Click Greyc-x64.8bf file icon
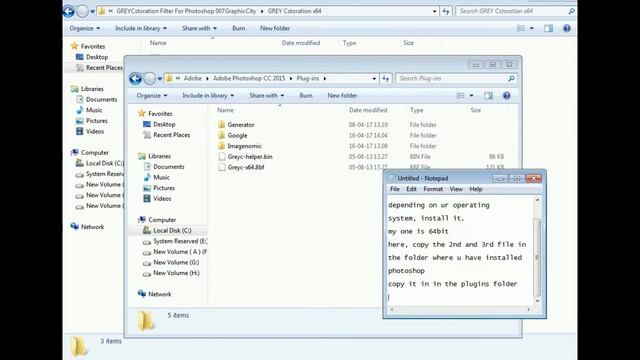Image resolution: width=640 pixels, height=360 pixels. click(222, 167)
